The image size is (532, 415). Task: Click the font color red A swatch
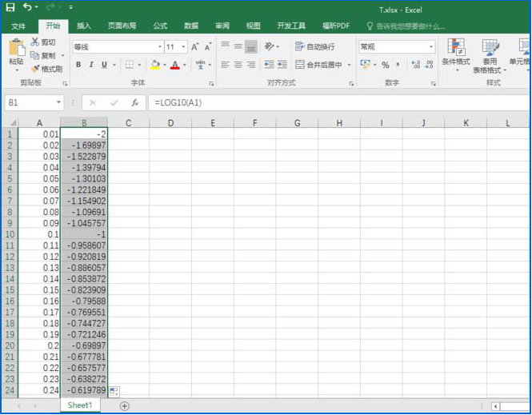(x=174, y=65)
